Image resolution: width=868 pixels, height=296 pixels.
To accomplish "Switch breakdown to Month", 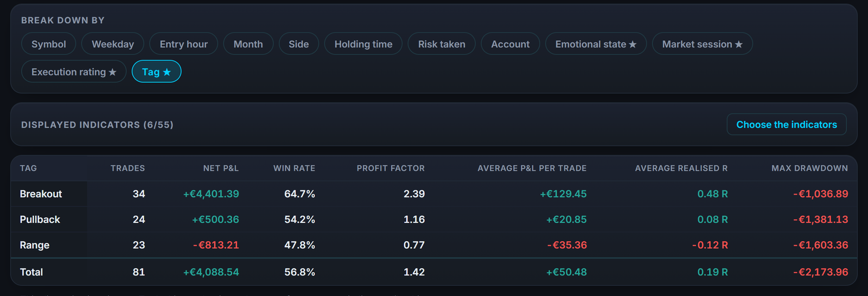I will point(248,44).
